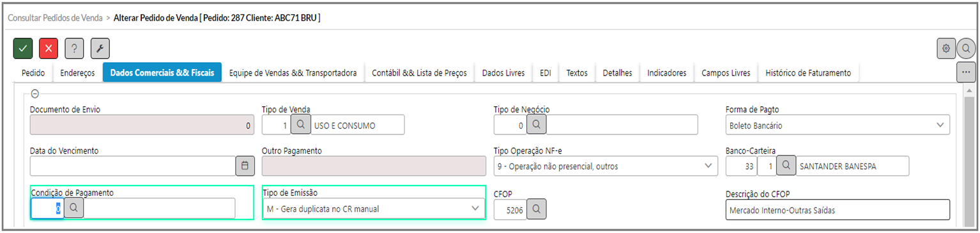The width and height of the screenshot is (980, 233).
Task: Search Condição de Pagamento lookup icon
Action: pos(73,208)
